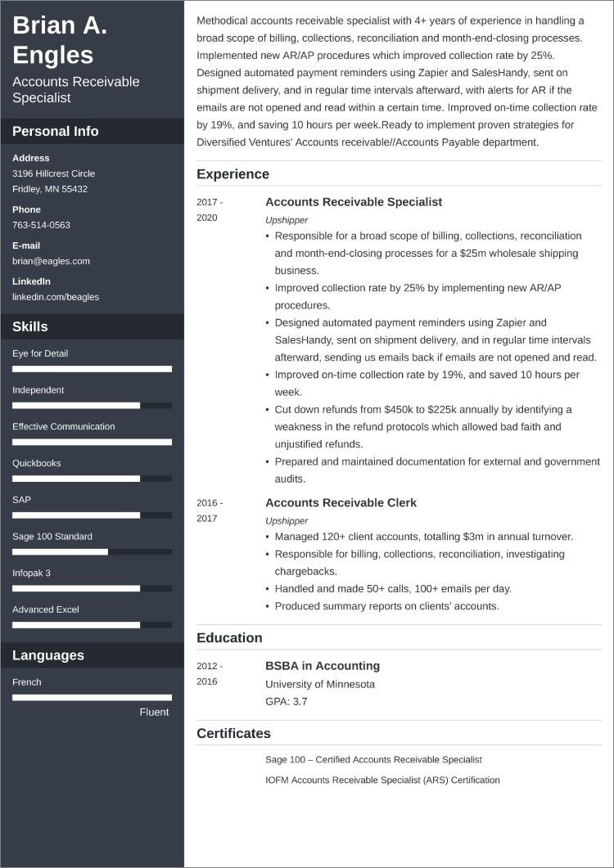
Task: Click the BSBA in Accounting degree title
Action: click(x=323, y=666)
